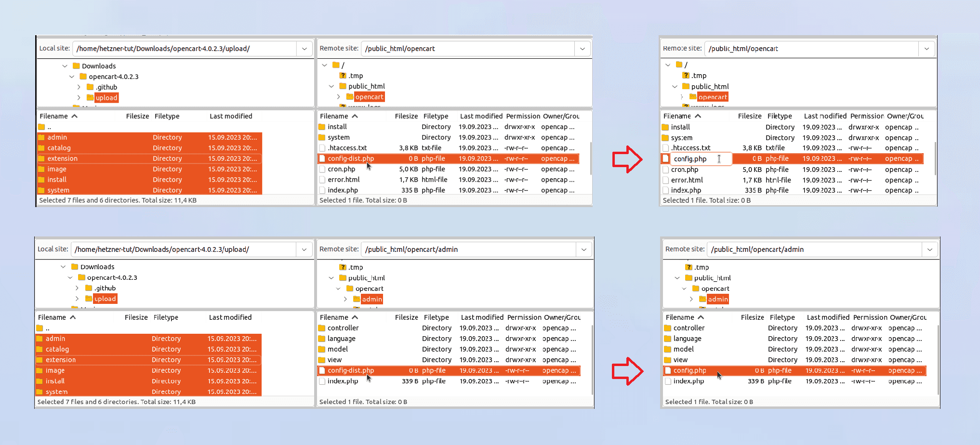Select config.php row in lower-right admin panel

795,370
